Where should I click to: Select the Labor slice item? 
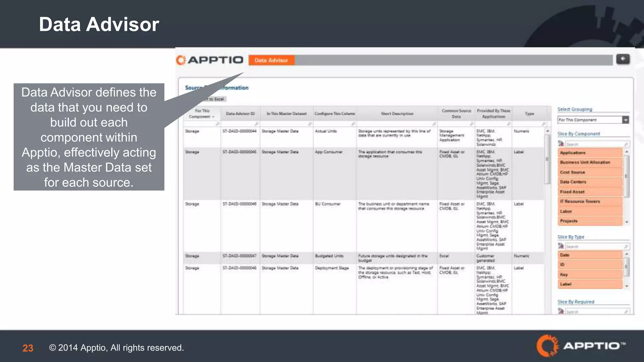(590, 211)
